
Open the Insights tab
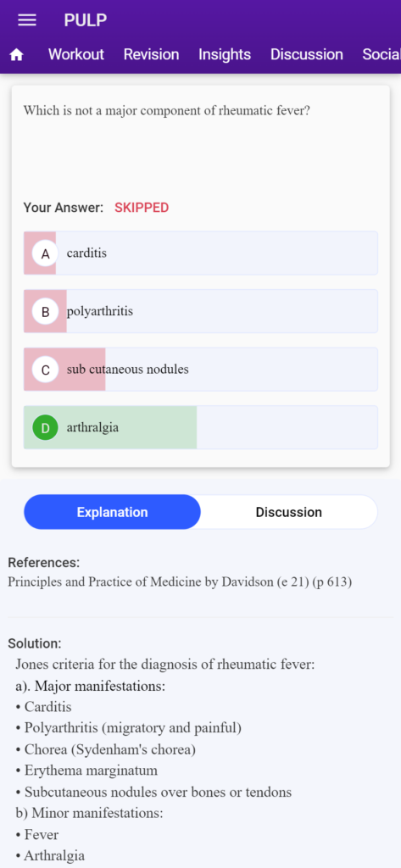[x=225, y=54]
